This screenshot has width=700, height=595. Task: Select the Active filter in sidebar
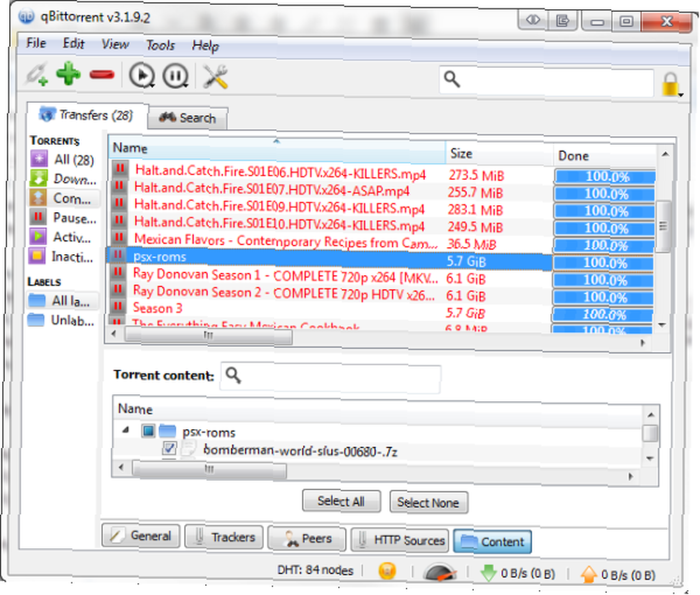[x=61, y=237]
